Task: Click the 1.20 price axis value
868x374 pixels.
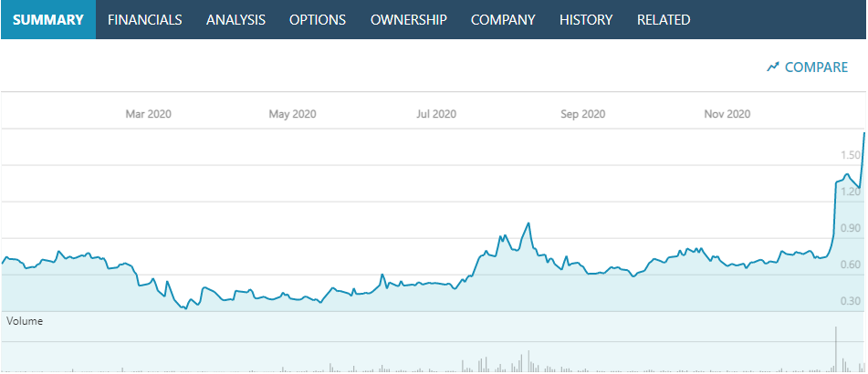Action: point(851,192)
